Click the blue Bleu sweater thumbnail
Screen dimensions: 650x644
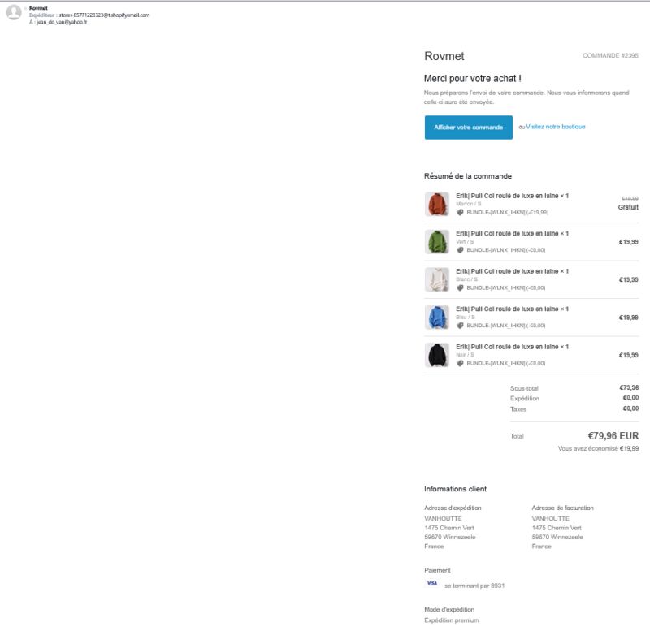pos(437,317)
